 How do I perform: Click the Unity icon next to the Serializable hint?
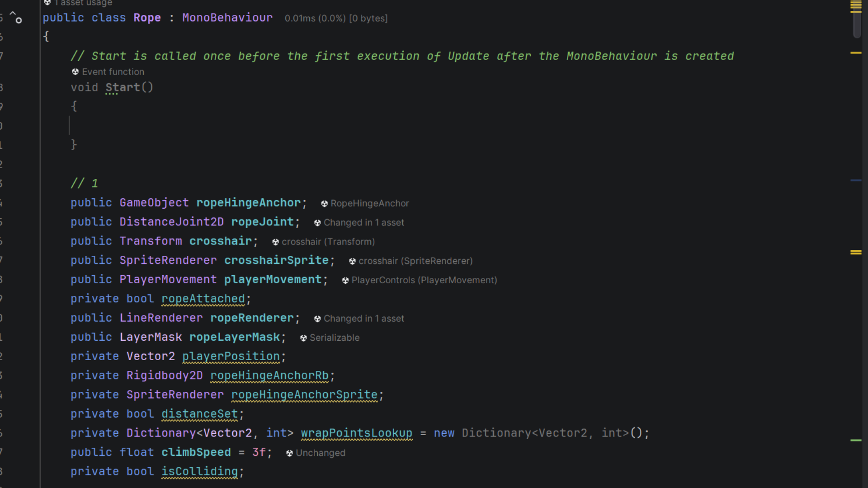(303, 338)
